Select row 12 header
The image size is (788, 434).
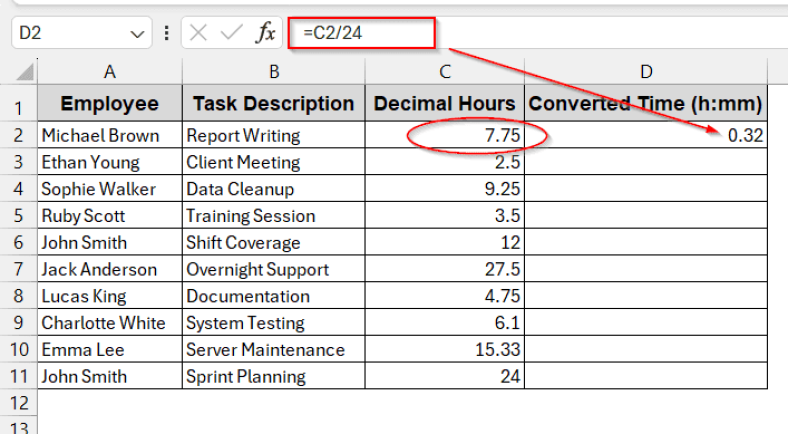tap(19, 402)
